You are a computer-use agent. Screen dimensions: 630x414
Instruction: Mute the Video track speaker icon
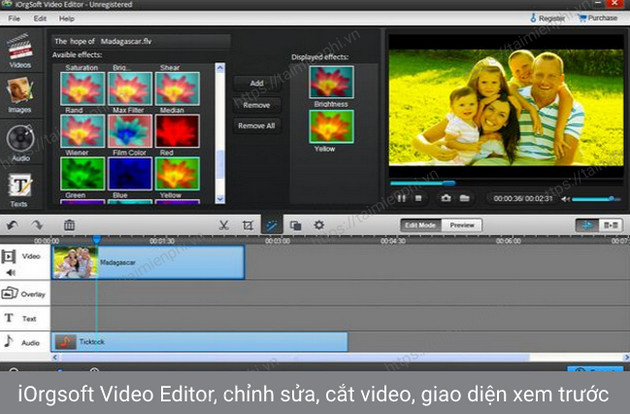(10, 273)
